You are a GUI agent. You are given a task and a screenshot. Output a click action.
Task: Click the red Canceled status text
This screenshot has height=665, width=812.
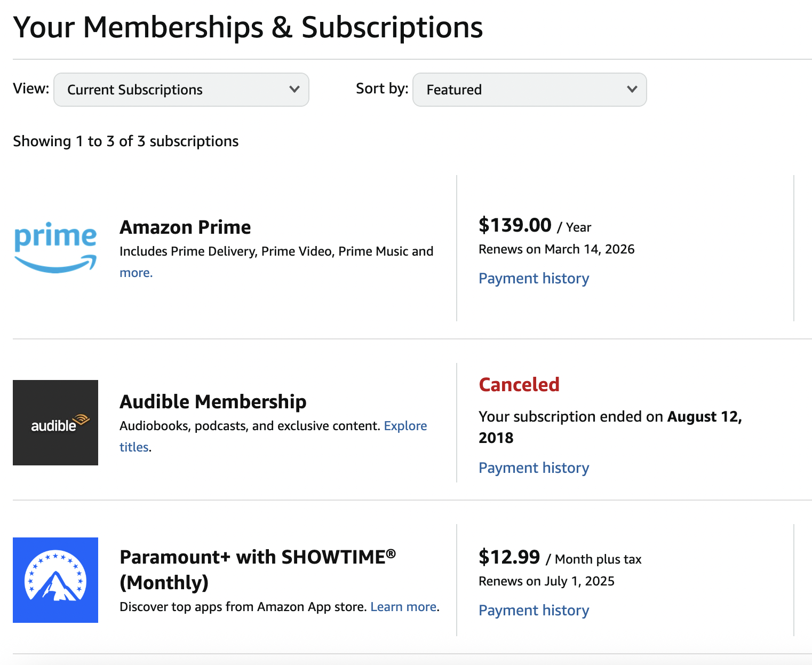click(x=519, y=385)
